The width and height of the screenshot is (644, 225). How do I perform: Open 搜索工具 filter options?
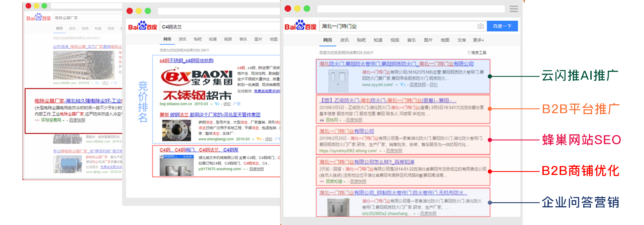point(477,53)
